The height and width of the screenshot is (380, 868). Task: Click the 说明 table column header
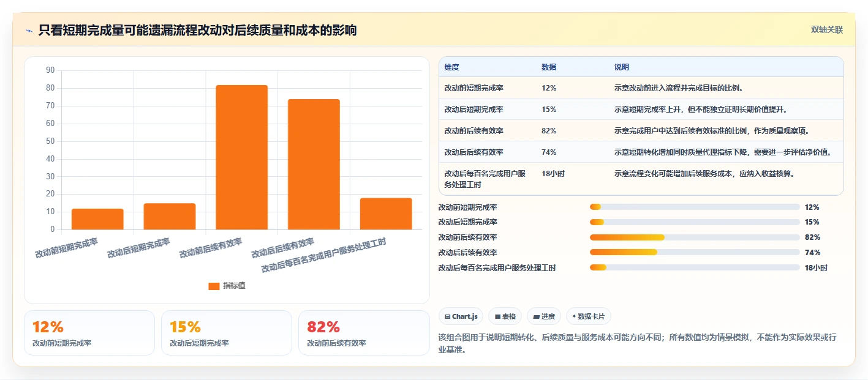[622, 67]
